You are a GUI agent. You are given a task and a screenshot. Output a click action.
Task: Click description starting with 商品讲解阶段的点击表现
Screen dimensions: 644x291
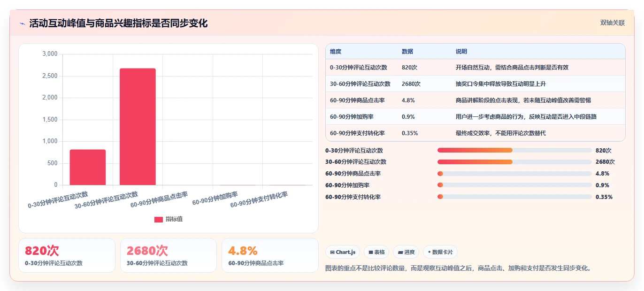pos(523,100)
